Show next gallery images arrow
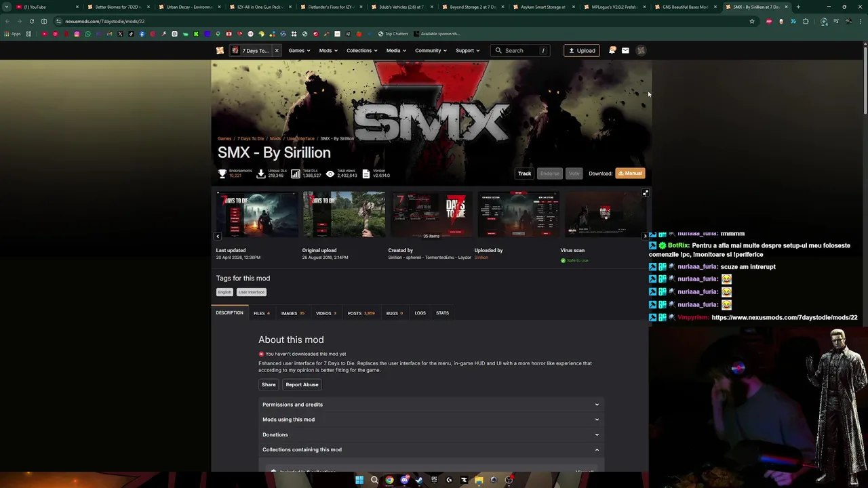 coord(645,236)
